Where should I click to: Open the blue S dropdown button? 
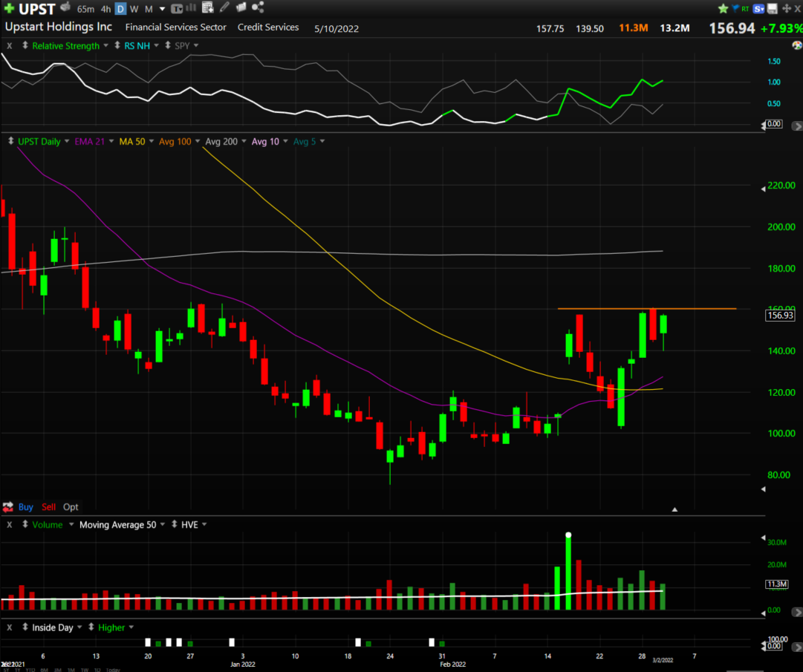coord(759,9)
